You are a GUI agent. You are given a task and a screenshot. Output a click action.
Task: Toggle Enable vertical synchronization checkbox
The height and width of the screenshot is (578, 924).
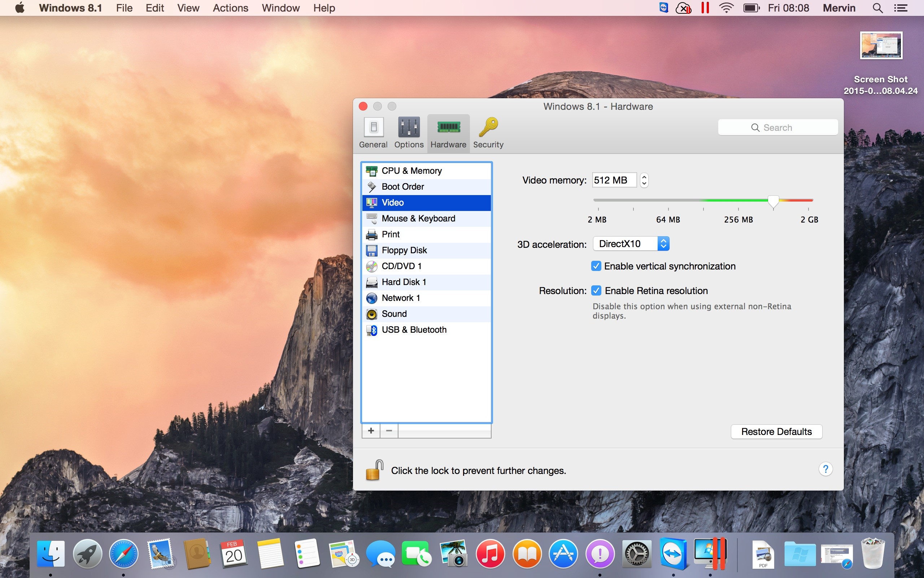point(596,266)
